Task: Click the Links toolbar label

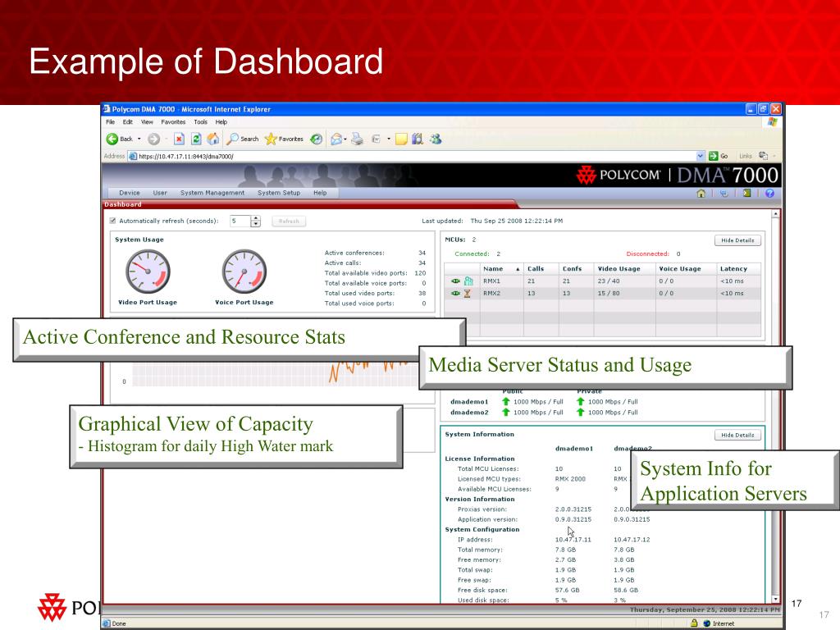Action: point(745,156)
